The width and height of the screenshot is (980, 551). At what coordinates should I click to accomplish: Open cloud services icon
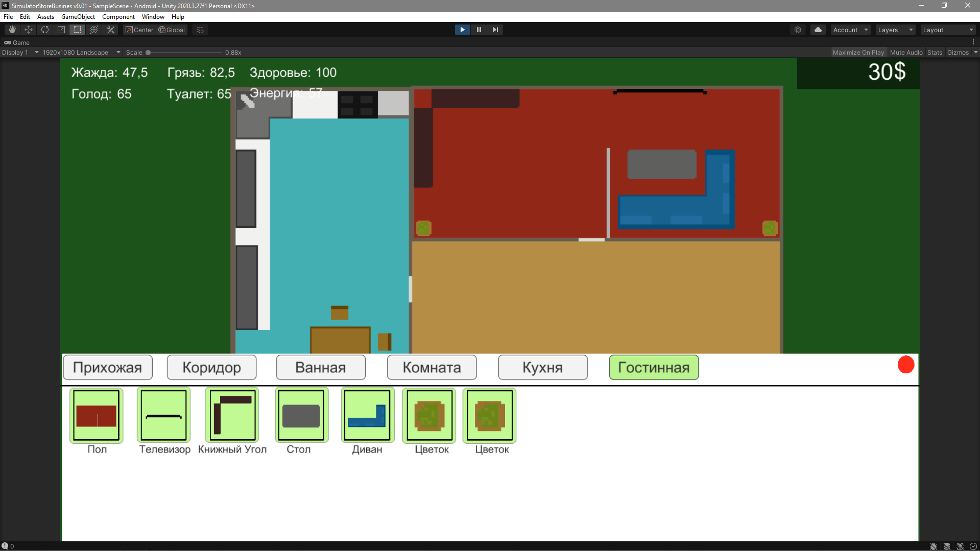coord(818,30)
